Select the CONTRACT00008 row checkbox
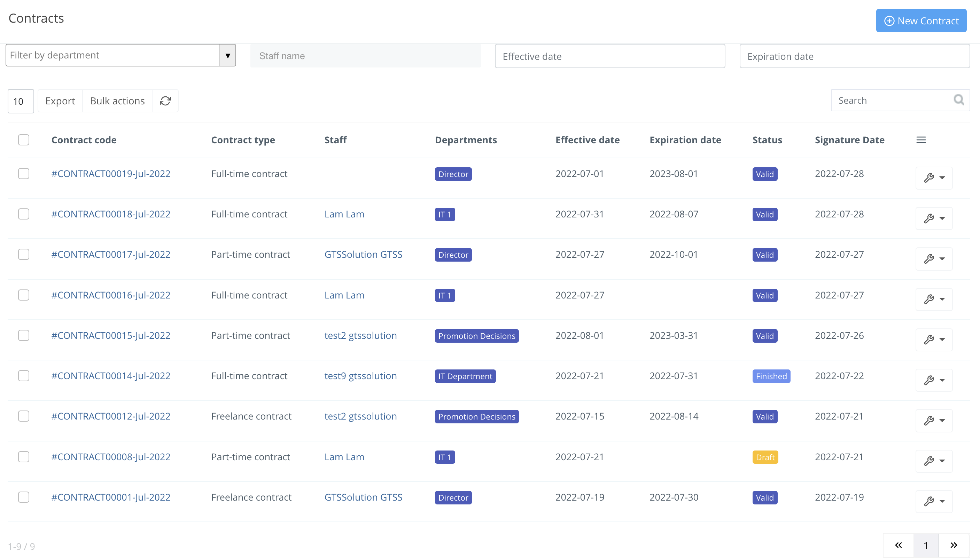Viewport: 980px width, 558px height. tap(24, 456)
